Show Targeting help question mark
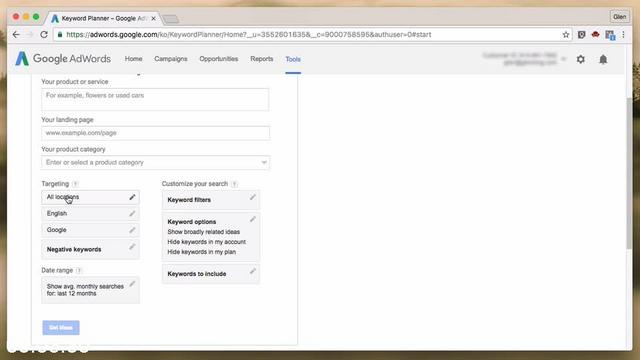The height and width of the screenshot is (360, 640). coord(75,184)
